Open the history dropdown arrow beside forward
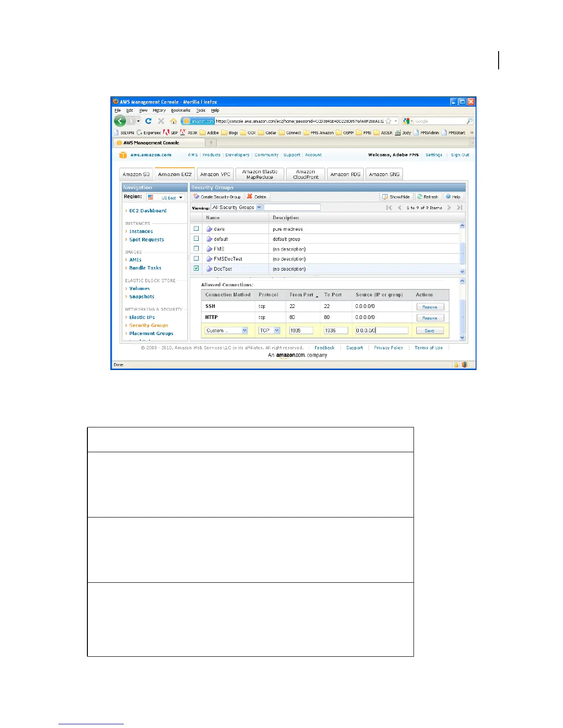563x728 pixels. pos(138,121)
